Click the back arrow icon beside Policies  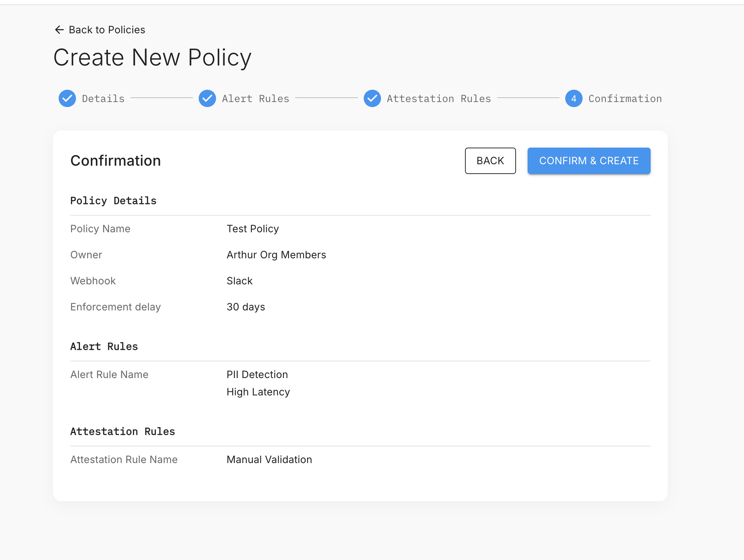59,30
